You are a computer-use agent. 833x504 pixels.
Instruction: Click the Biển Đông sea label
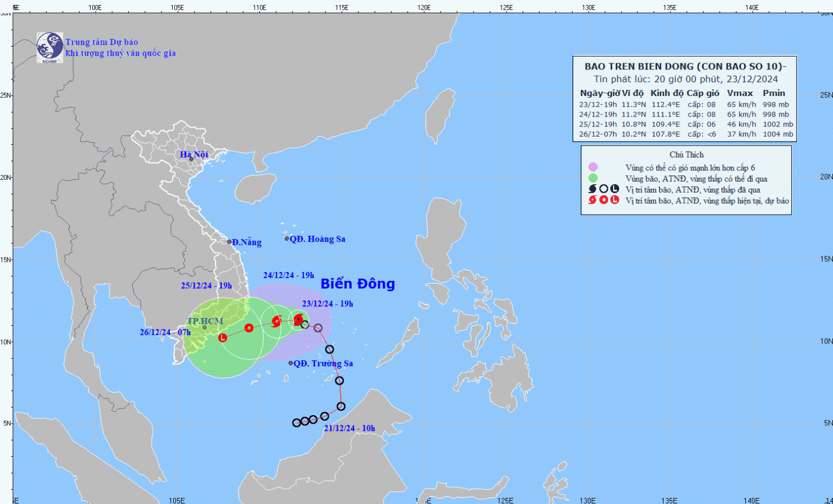pos(358,284)
